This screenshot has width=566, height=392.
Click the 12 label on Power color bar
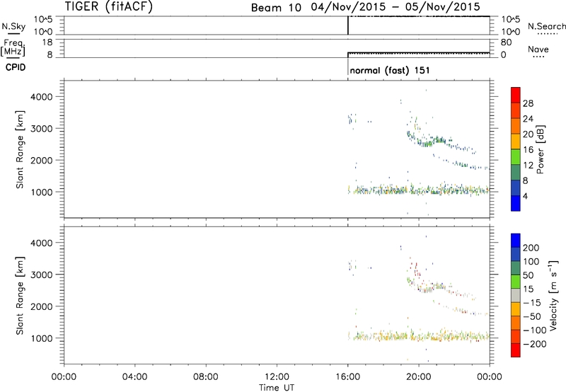[528, 166]
